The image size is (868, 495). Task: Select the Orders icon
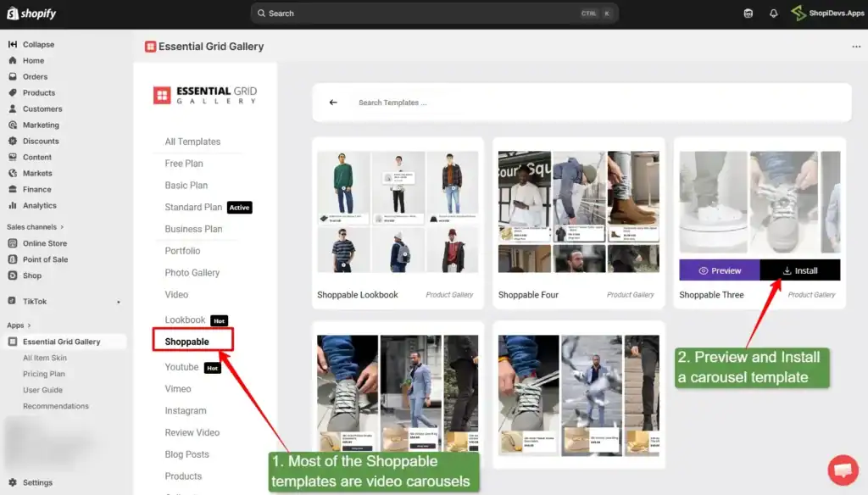(11, 76)
